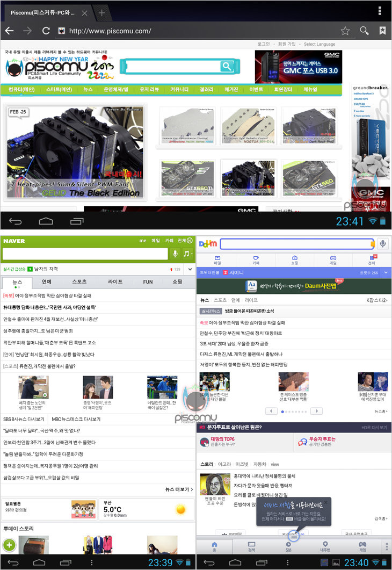Open Piscomu 유저 리뷰 menu item
This screenshot has width=392, height=570.
click(149, 89)
